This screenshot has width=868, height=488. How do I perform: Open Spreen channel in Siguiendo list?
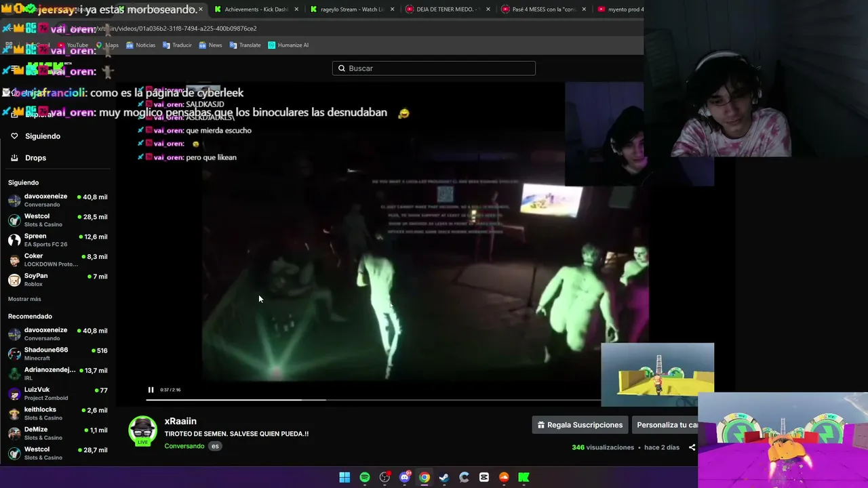58,240
